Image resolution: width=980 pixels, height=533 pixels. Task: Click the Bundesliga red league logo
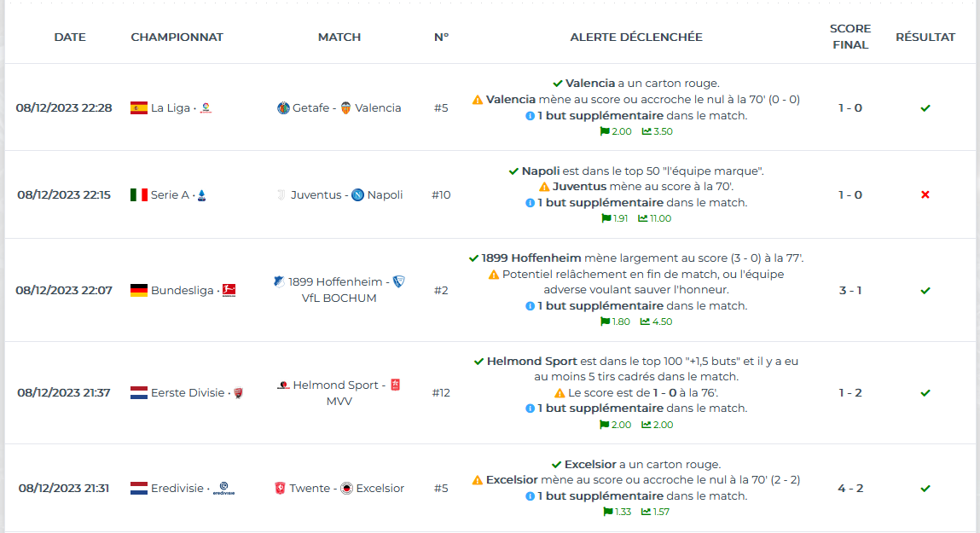tap(229, 291)
